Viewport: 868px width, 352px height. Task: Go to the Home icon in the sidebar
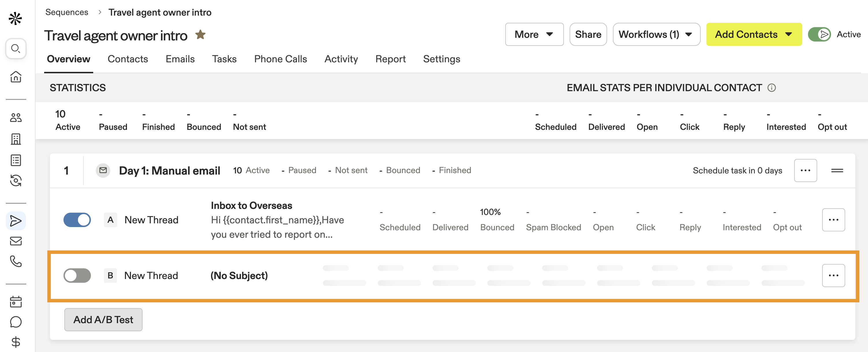16,77
